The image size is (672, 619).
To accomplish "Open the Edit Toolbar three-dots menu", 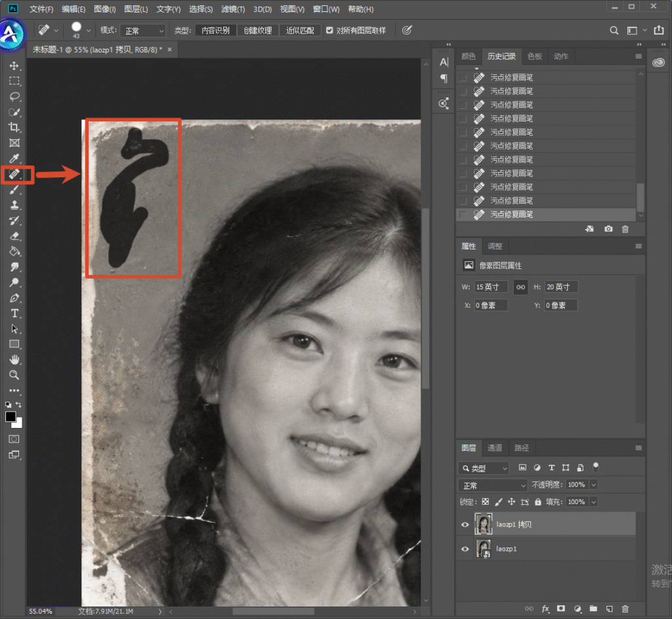I will [x=14, y=391].
